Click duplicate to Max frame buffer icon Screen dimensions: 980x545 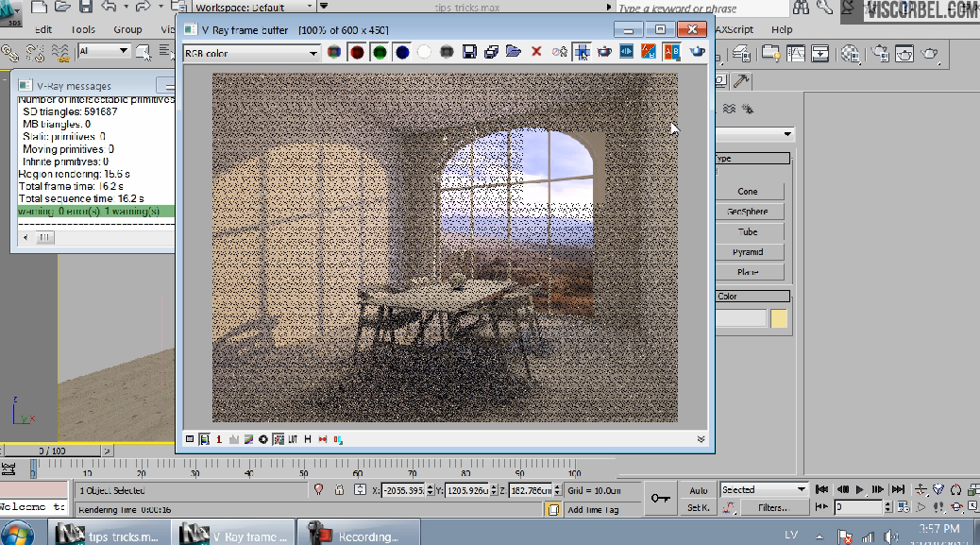click(x=559, y=53)
